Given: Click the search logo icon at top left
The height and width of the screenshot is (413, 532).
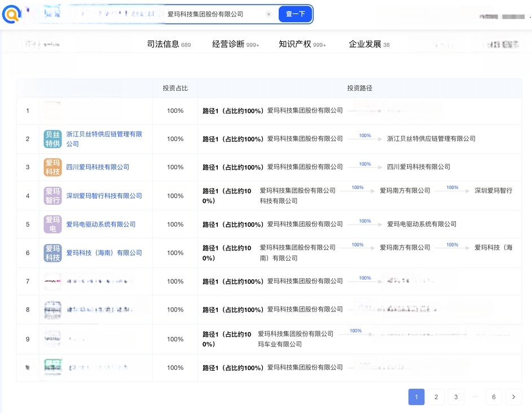Looking at the screenshot, I should pyautogui.click(x=11, y=14).
